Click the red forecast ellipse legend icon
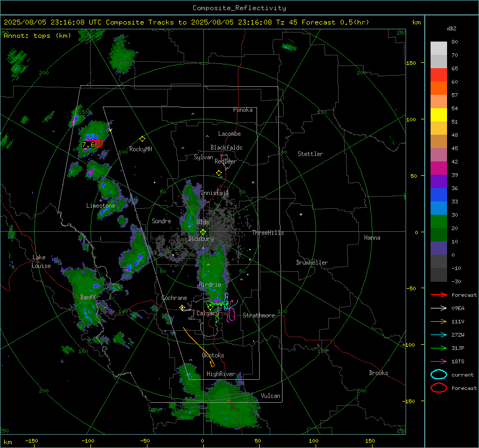 pos(439,388)
